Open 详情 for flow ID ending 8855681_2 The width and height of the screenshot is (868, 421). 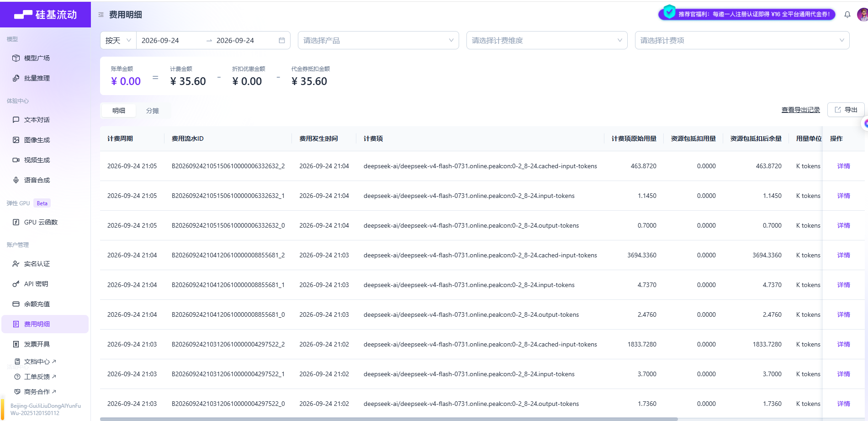pyautogui.click(x=843, y=255)
